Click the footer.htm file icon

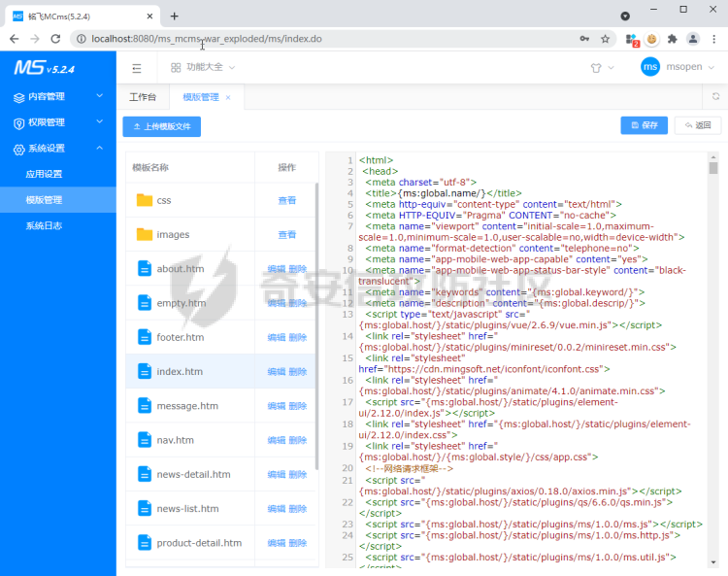click(x=145, y=337)
